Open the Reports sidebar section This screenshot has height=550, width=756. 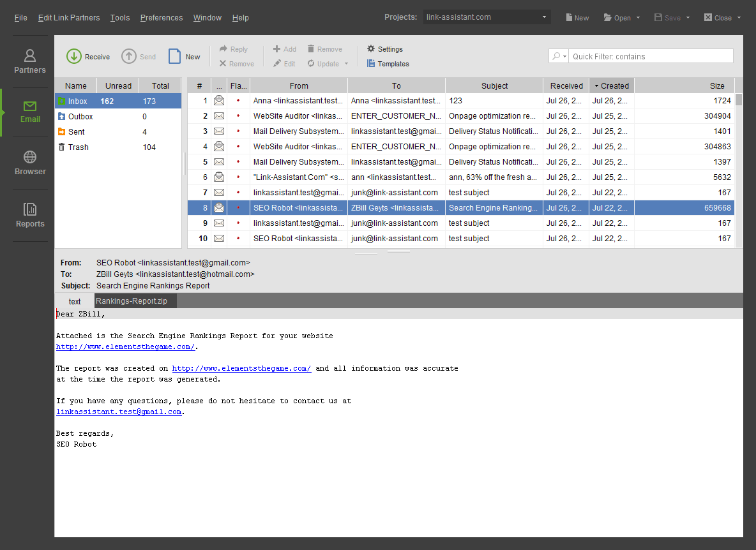30,215
